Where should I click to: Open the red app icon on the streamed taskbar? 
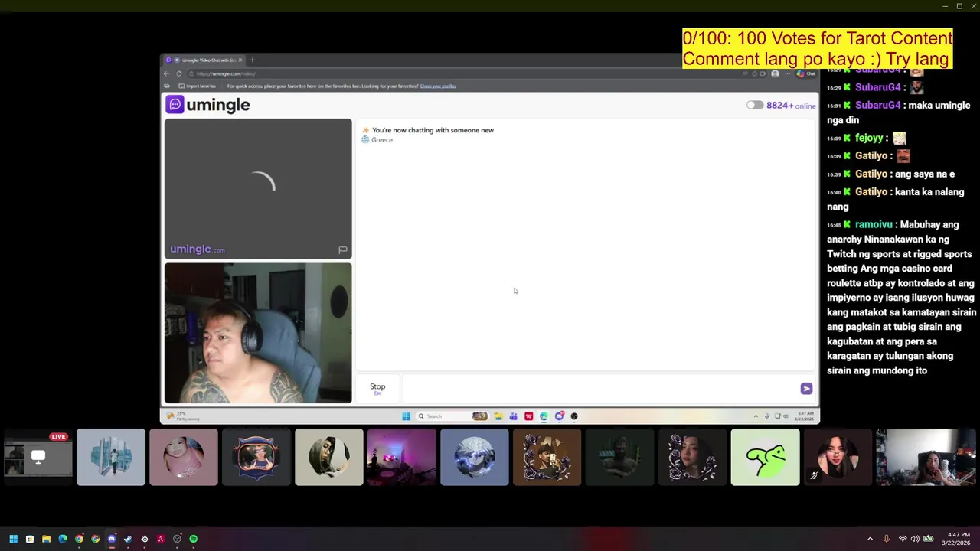click(x=528, y=416)
